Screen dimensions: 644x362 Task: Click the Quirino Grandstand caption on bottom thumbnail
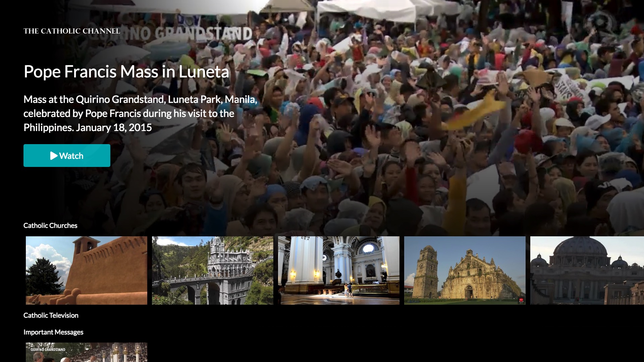[x=48, y=349]
